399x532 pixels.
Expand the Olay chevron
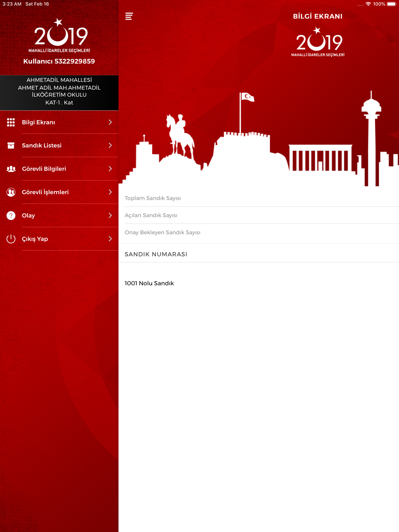(x=110, y=216)
